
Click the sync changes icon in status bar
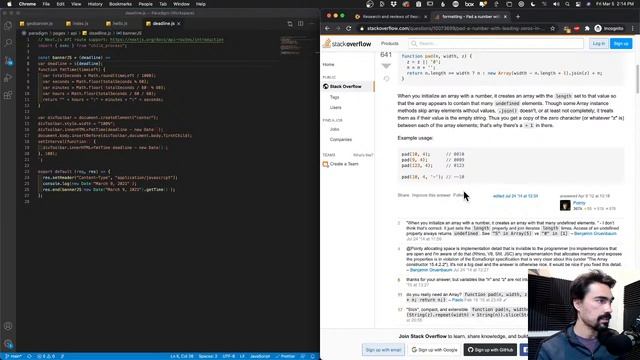tap(29, 356)
